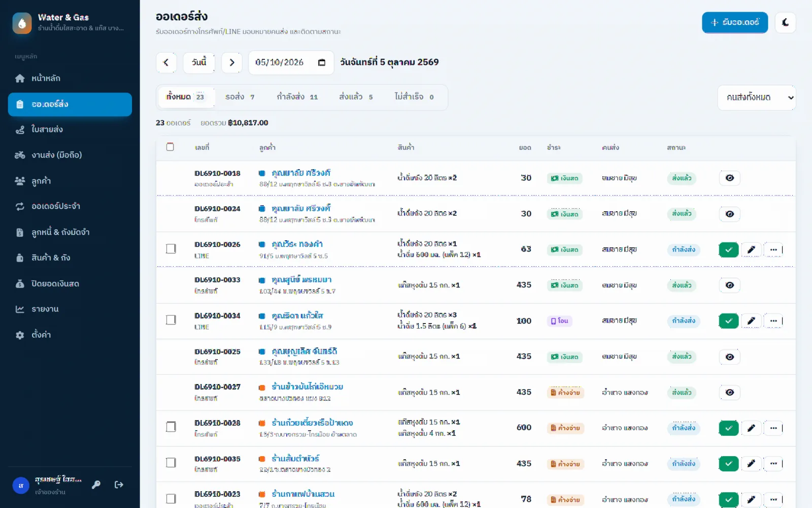Toggle select-all checkbox in table header
Viewport: 812px width, 508px height.
point(170,147)
